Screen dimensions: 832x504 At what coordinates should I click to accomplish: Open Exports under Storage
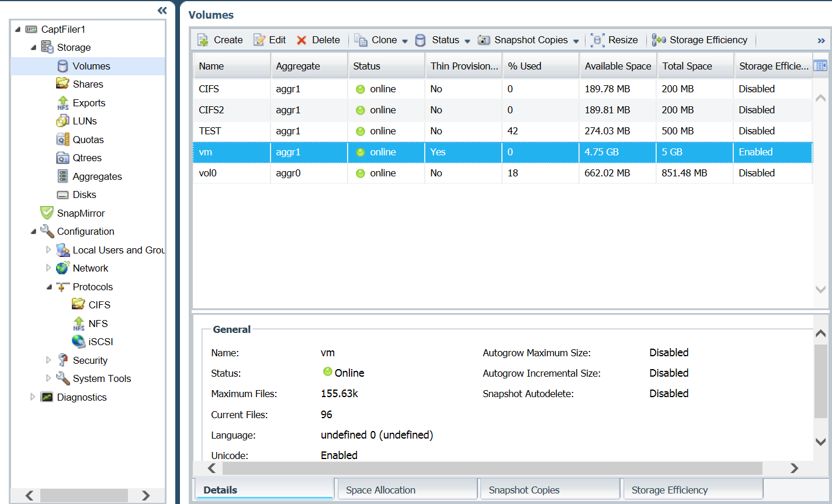click(89, 103)
